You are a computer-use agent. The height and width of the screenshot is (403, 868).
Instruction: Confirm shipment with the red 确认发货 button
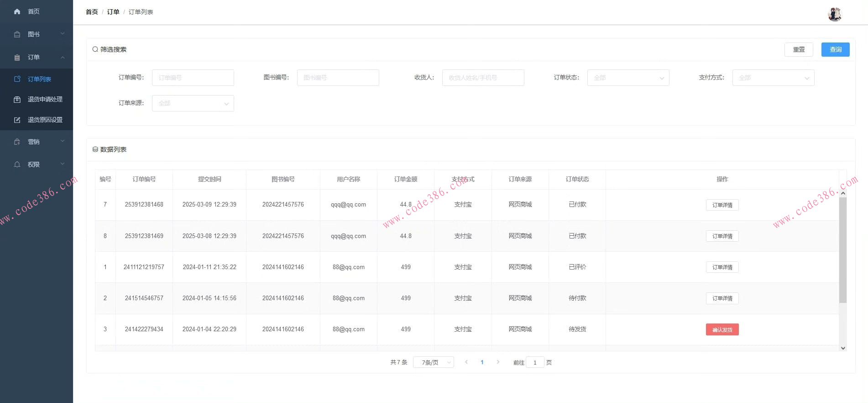pos(722,329)
